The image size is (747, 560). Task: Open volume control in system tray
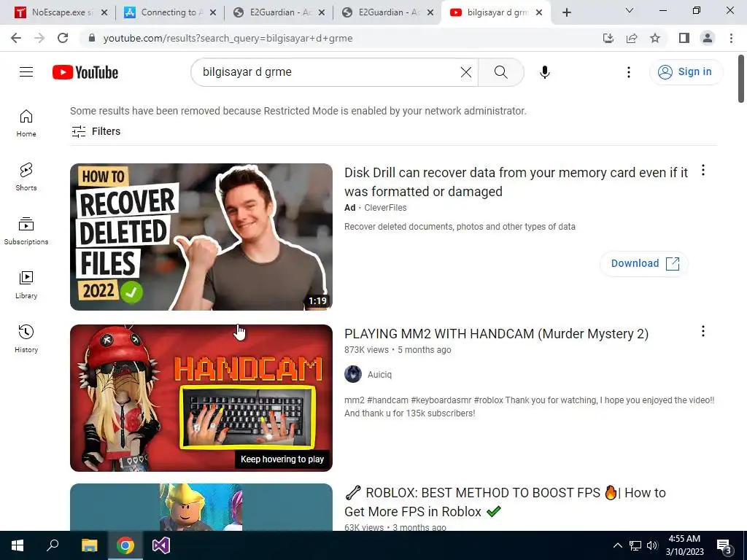tap(651, 545)
